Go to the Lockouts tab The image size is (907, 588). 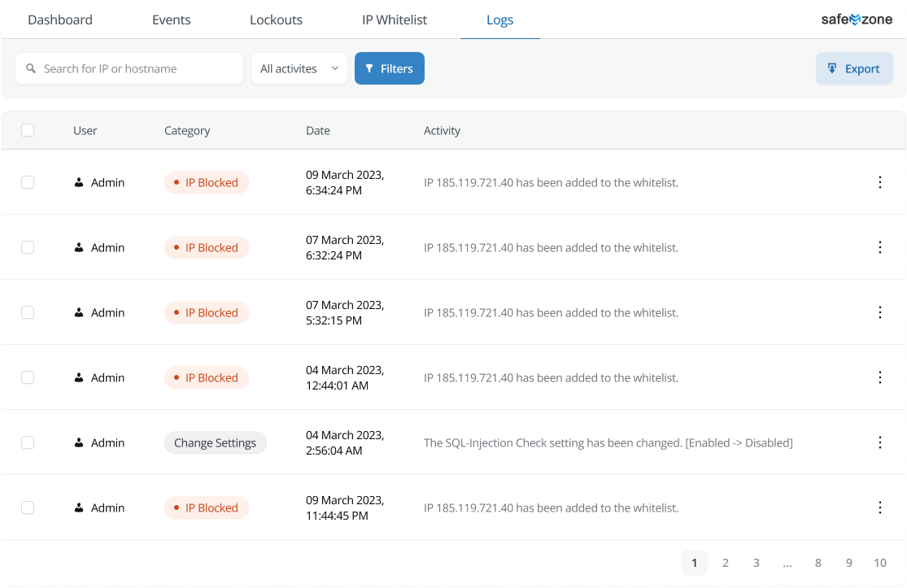(x=276, y=20)
